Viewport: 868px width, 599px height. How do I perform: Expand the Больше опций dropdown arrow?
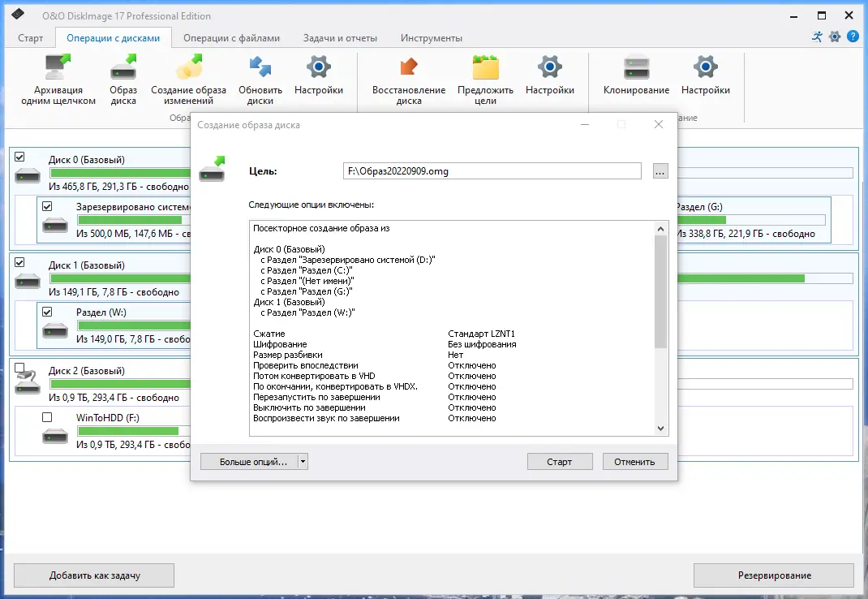[x=303, y=462]
